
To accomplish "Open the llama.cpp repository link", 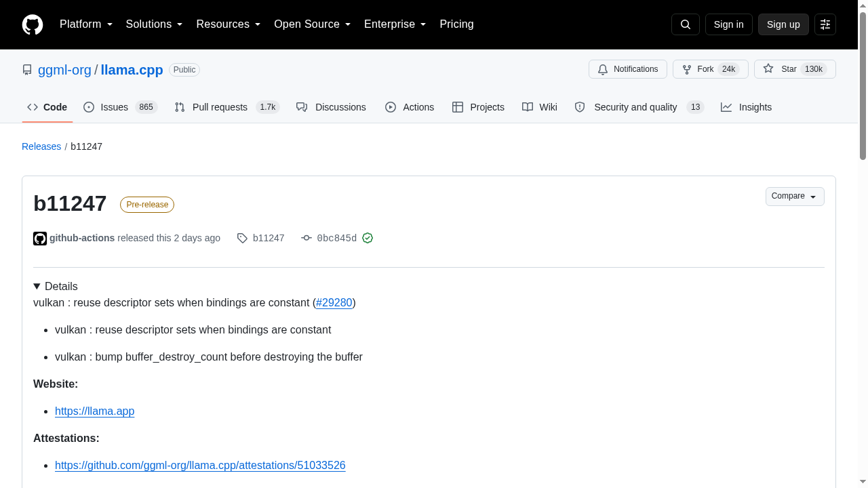I will coord(132,70).
